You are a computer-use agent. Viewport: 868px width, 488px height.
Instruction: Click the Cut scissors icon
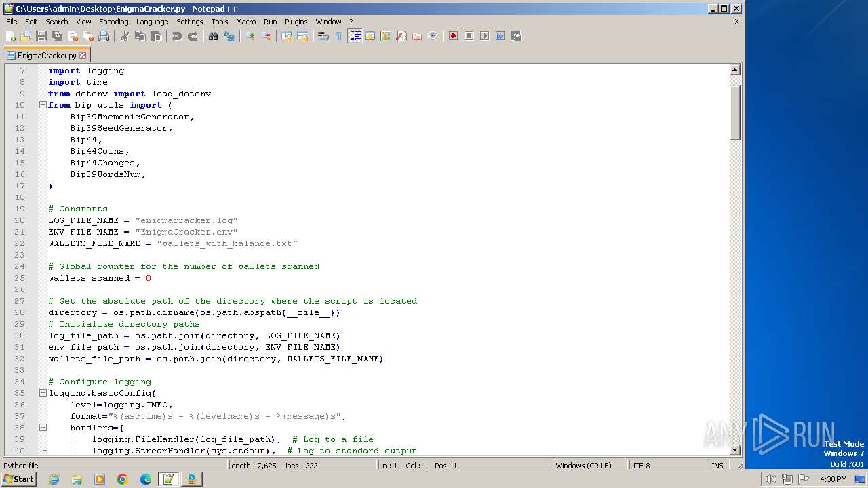[x=125, y=36]
